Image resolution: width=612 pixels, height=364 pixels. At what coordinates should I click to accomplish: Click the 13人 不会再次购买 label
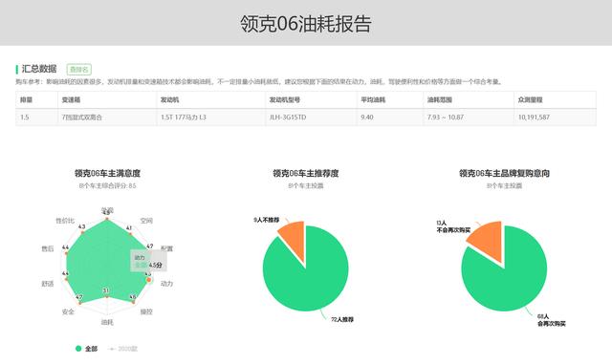[x=453, y=226]
